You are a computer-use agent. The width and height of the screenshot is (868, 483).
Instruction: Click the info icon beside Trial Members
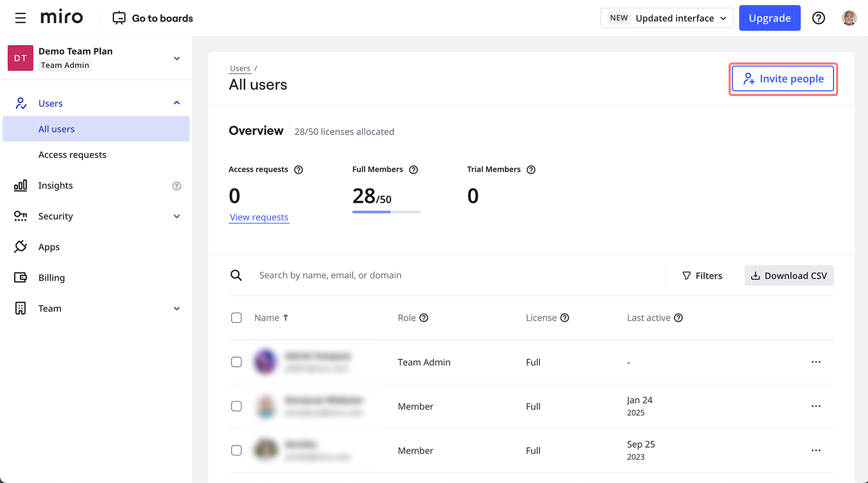click(x=531, y=170)
